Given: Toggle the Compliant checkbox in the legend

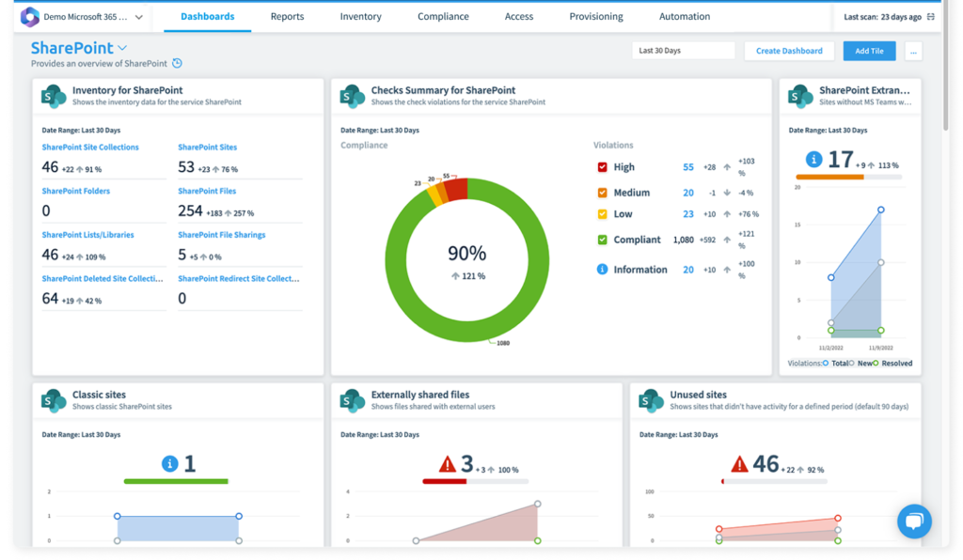Looking at the screenshot, I should [x=603, y=240].
